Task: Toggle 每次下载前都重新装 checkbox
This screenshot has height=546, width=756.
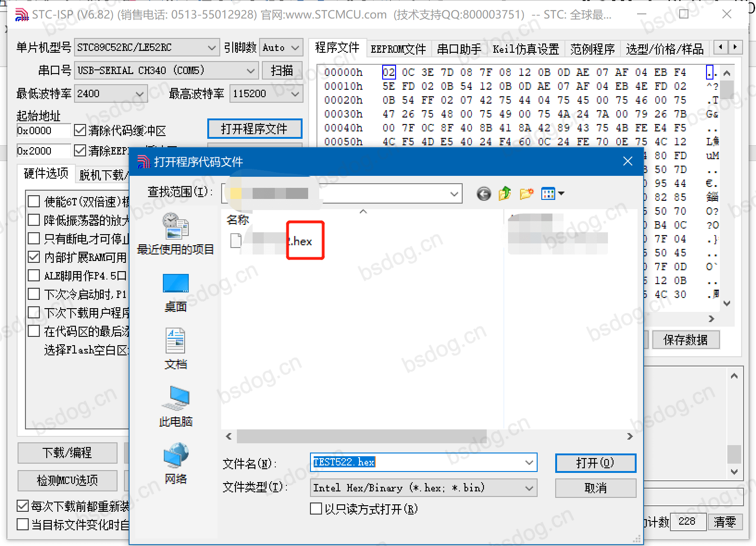Action: 23,506
